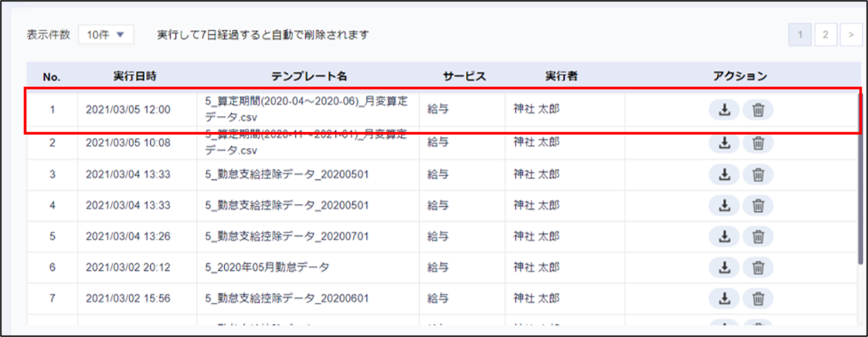Open the 10件 display count dropdown

(x=105, y=34)
